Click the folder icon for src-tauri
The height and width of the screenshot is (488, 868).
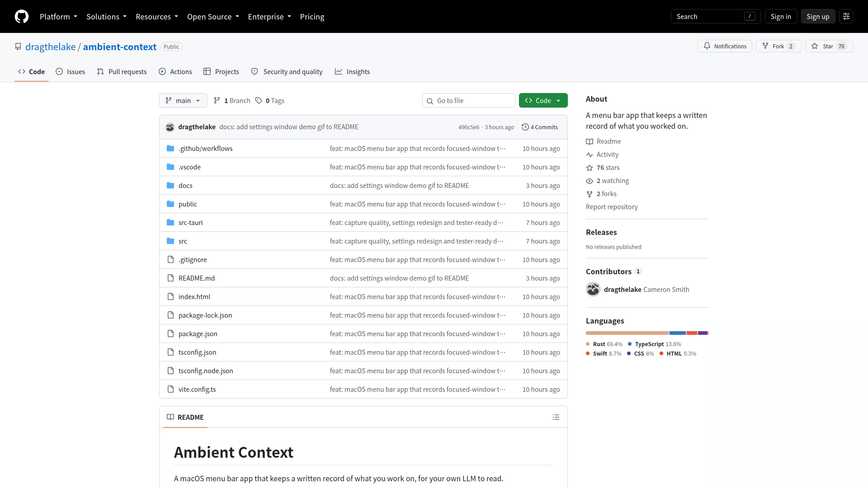click(x=170, y=222)
